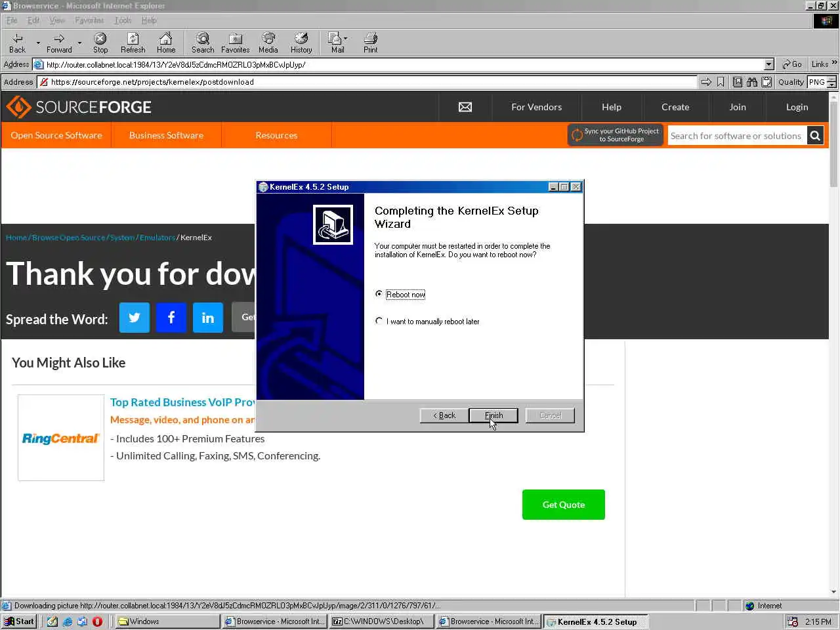Open the Back button history dropdown arrow
This screenshot has height=630, width=840.
pos(38,43)
